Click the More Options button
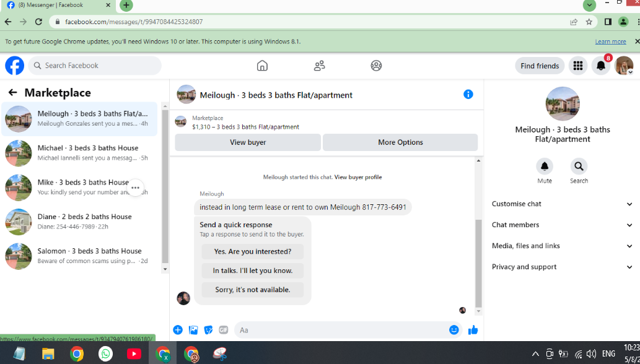The width and height of the screenshot is (640, 364). [x=400, y=142]
